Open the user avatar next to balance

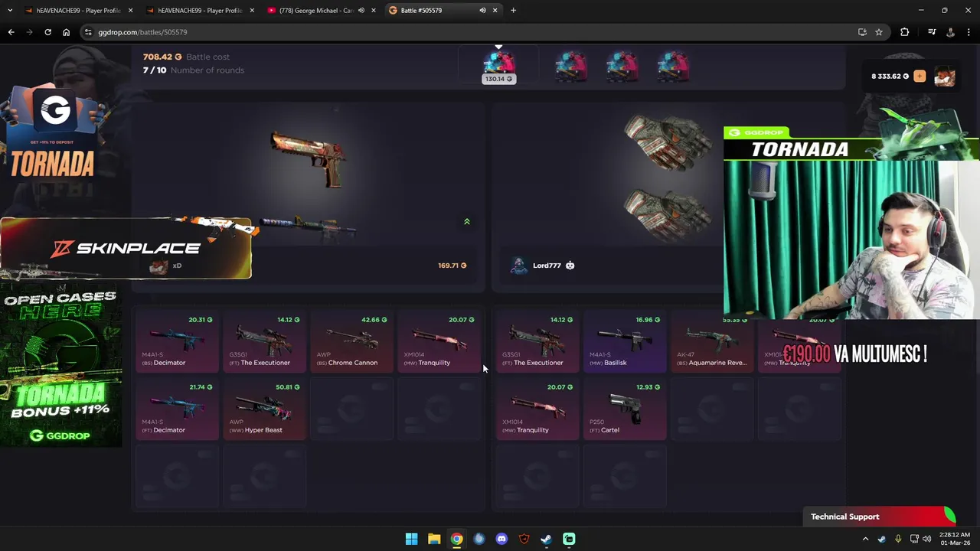point(945,77)
